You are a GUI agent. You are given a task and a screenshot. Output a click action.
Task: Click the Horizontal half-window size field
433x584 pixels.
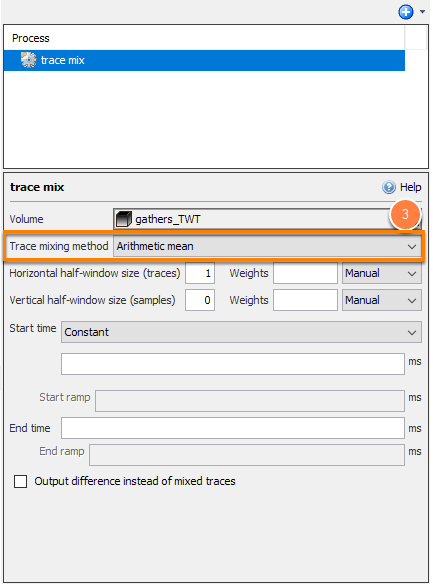click(200, 273)
